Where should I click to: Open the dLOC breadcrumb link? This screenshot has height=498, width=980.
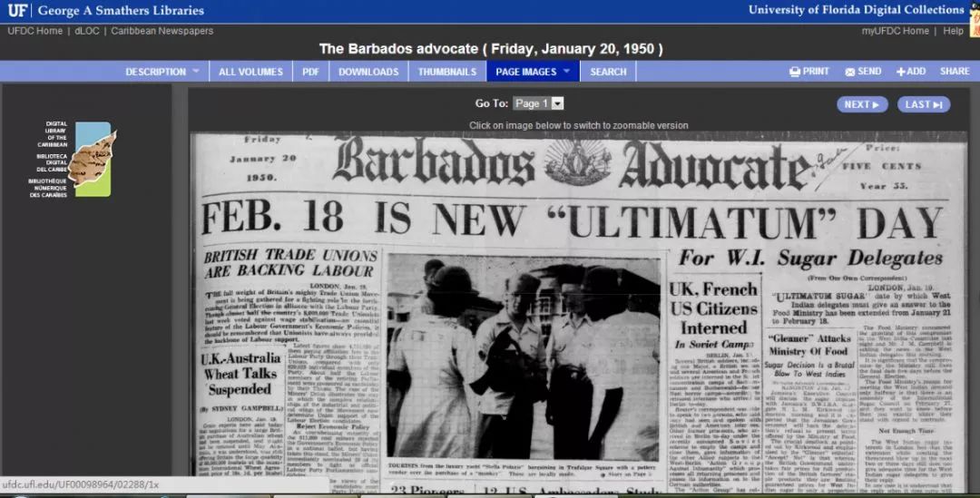click(87, 31)
